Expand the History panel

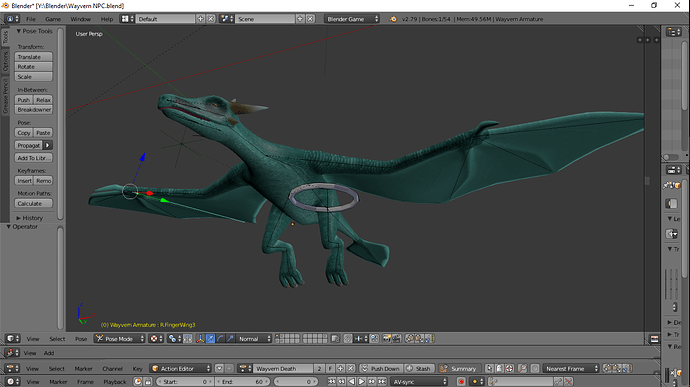point(29,218)
